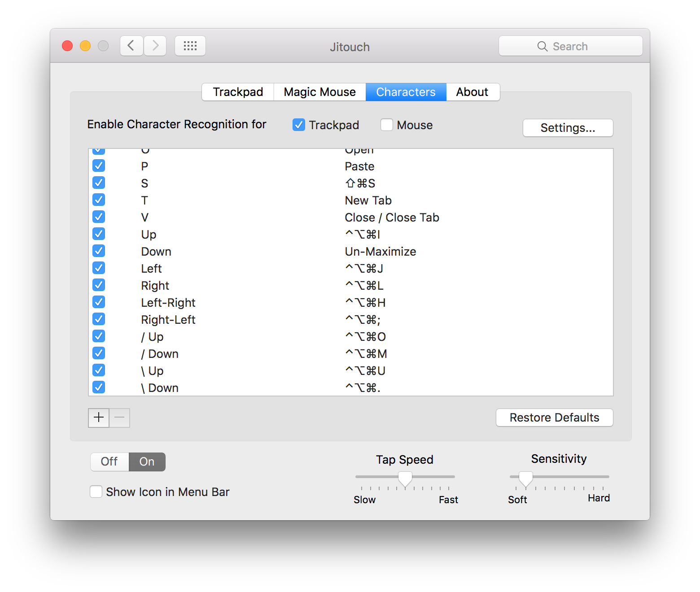Focus the Search field

(x=571, y=46)
